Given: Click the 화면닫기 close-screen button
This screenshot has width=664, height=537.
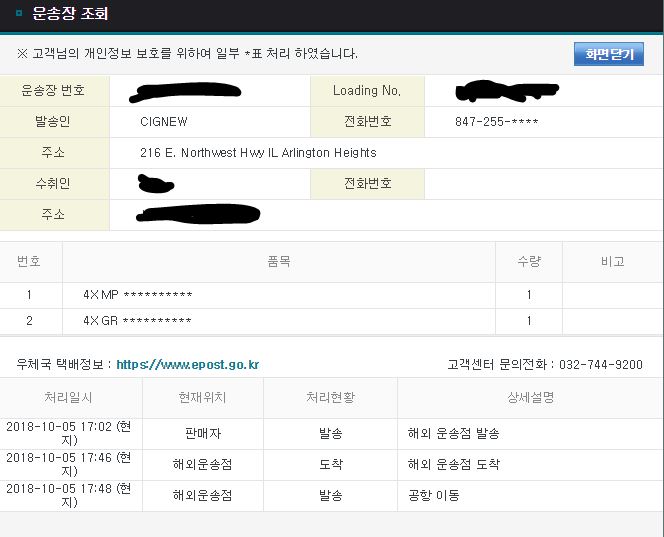Looking at the screenshot, I should pos(608,54).
